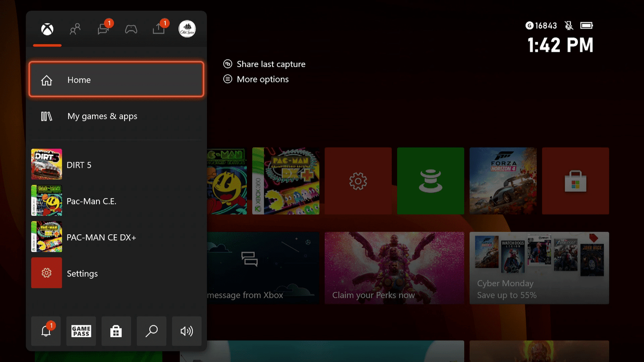Open the Audio & music speaker button
The height and width of the screenshot is (362, 644).
187,331
